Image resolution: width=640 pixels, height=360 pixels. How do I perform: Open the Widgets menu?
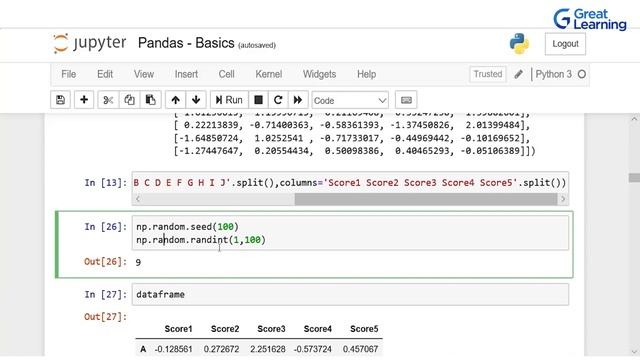pos(319,74)
